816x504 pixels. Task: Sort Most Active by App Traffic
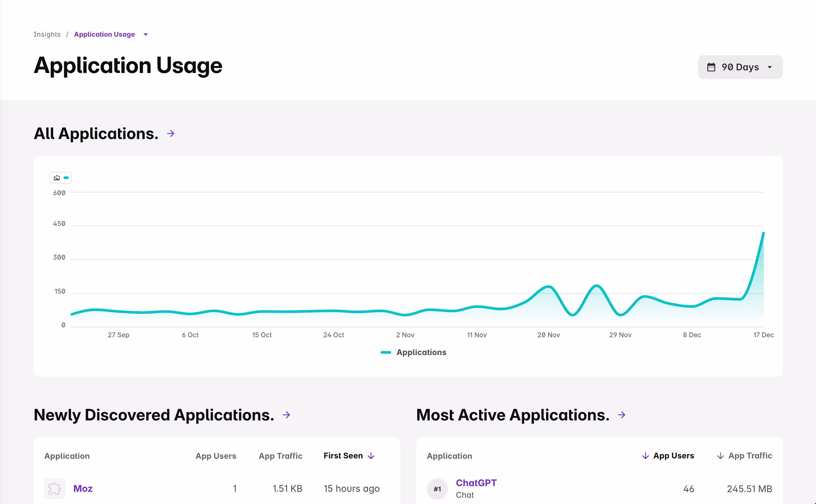tap(750, 456)
